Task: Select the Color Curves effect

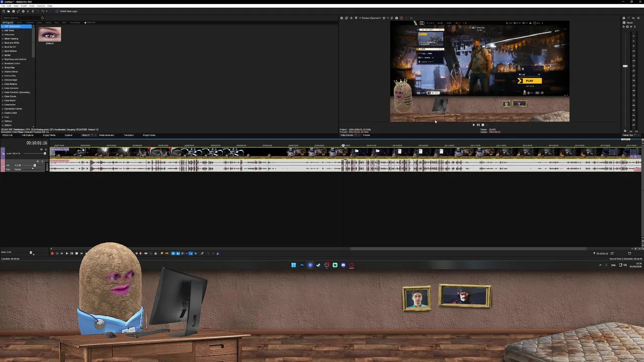Action: tap(10, 97)
